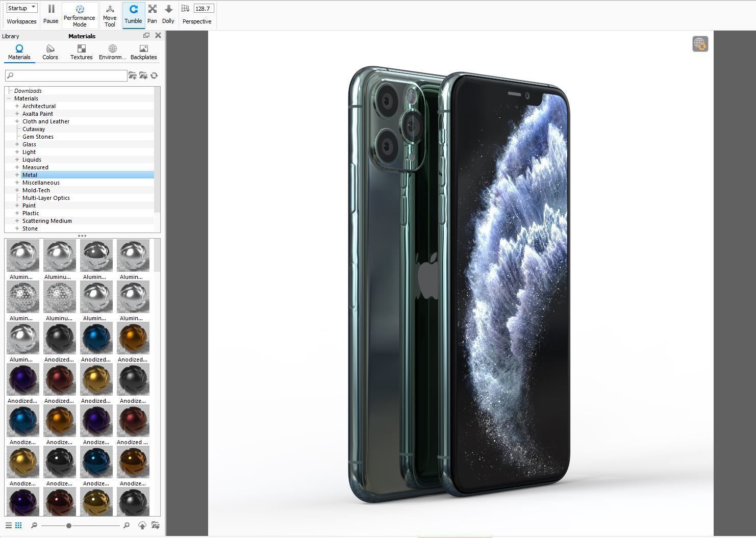Collapse the Materials root folder
This screenshot has height=538, width=756.
coord(9,98)
